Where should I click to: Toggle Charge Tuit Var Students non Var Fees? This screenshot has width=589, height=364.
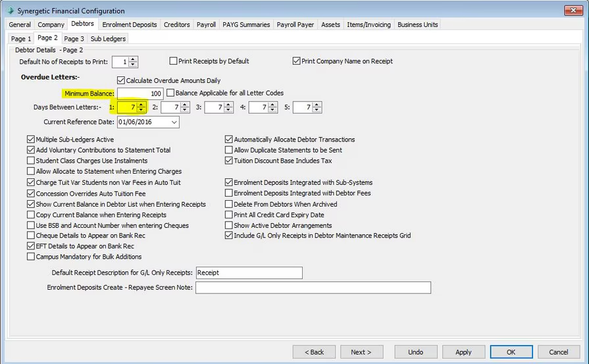(31, 182)
